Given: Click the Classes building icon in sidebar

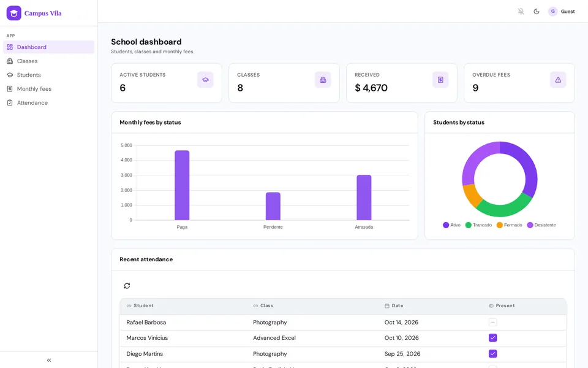Looking at the screenshot, I should (x=10, y=61).
